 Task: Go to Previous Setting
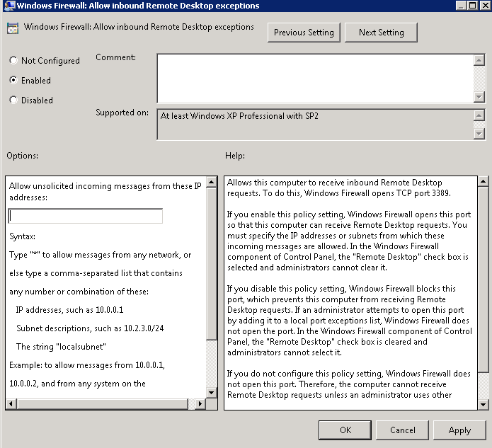click(304, 33)
